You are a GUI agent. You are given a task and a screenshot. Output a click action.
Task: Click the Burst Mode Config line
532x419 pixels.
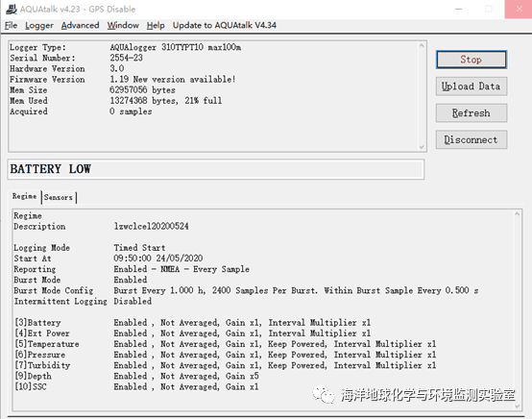pos(246,290)
